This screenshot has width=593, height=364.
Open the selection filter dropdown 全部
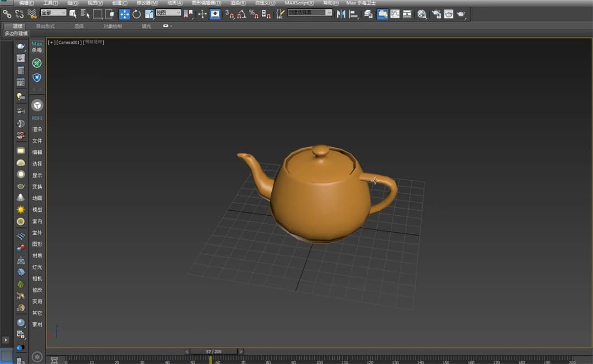coord(53,13)
